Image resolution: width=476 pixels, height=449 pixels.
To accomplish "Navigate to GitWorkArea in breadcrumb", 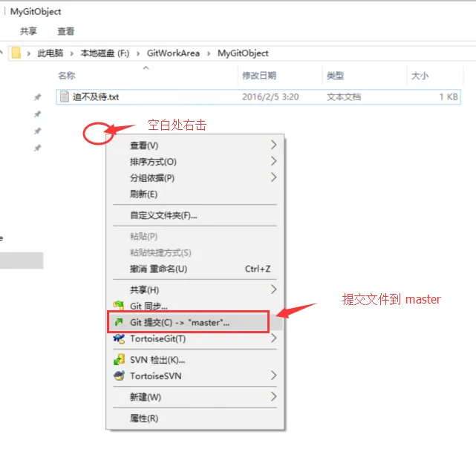I will [173, 53].
